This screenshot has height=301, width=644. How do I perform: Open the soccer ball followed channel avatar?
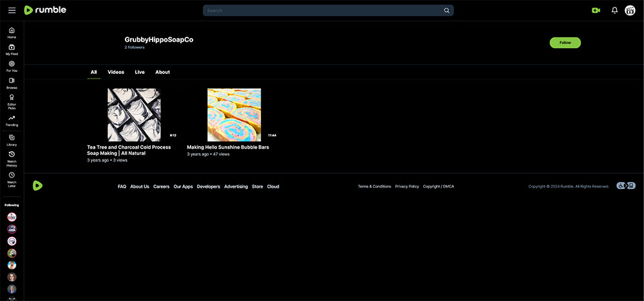(x=12, y=253)
